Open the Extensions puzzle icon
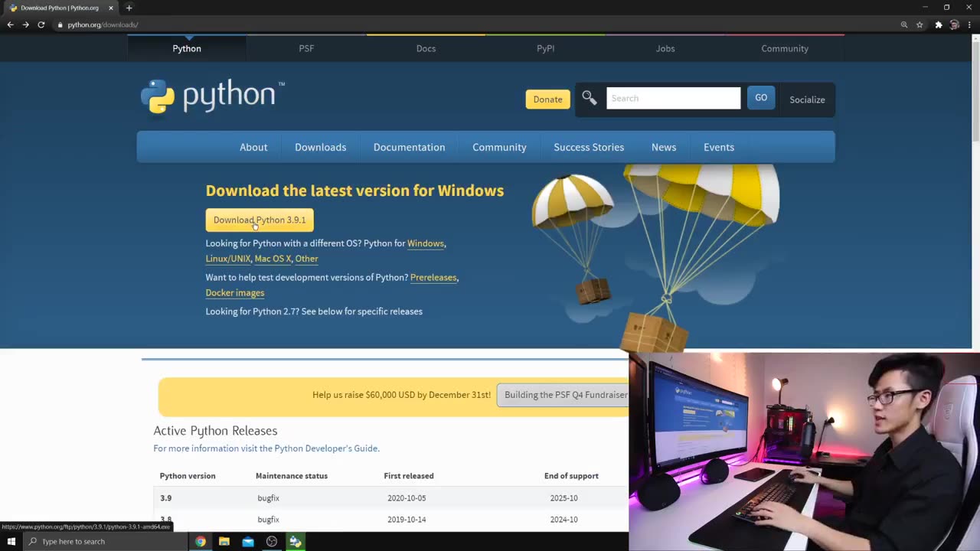This screenshot has height=551, width=980. (x=939, y=24)
